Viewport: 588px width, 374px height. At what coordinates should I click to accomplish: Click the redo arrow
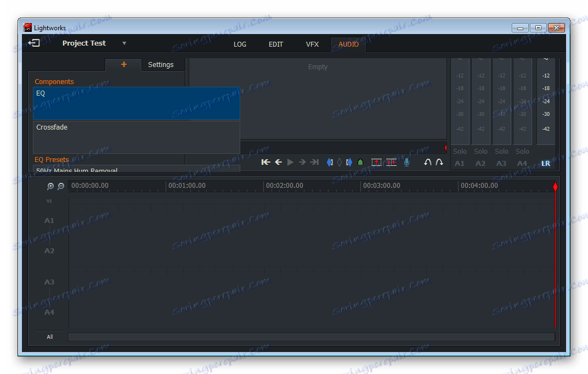click(x=439, y=162)
